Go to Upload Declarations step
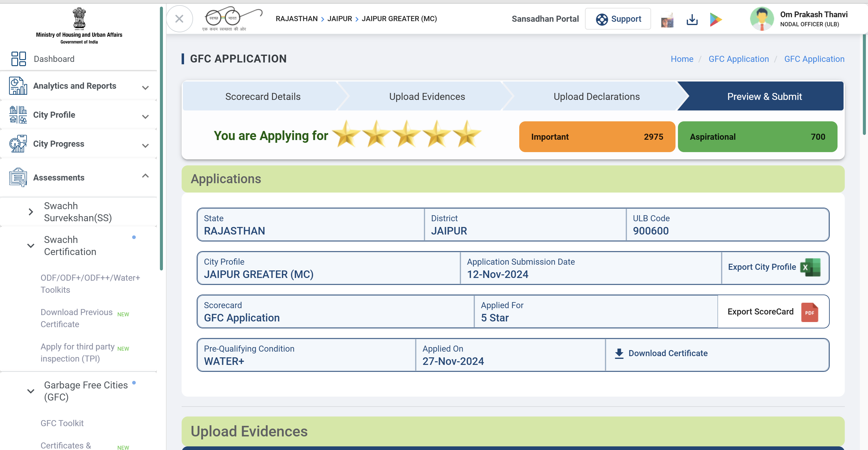Viewport: 868px width, 450px height. 596,96
